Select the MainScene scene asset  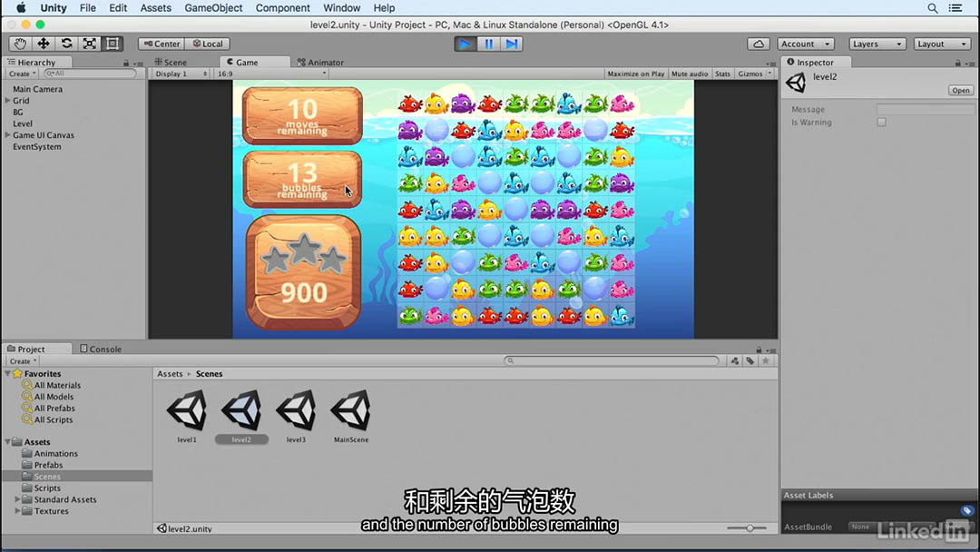[x=351, y=416]
